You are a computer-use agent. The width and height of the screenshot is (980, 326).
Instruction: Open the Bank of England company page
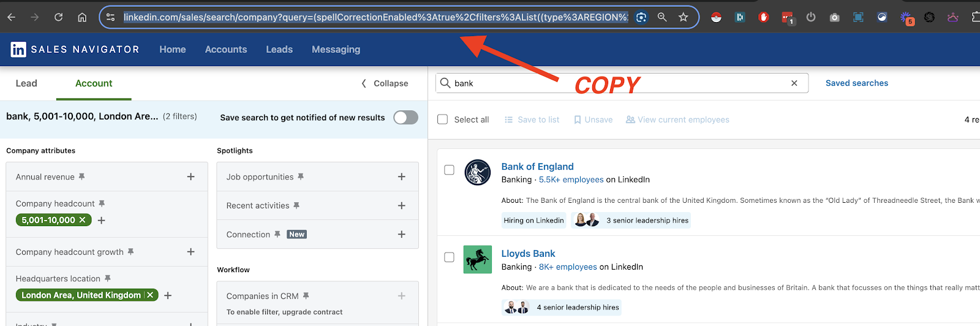coord(537,166)
